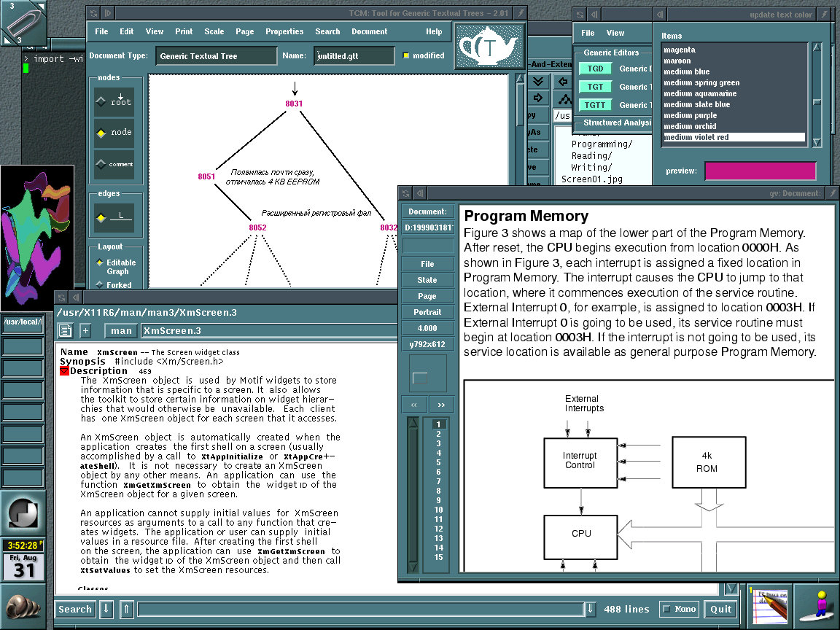Go to previous page with << in gv
This screenshot has height=630, width=840.
tap(414, 405)
